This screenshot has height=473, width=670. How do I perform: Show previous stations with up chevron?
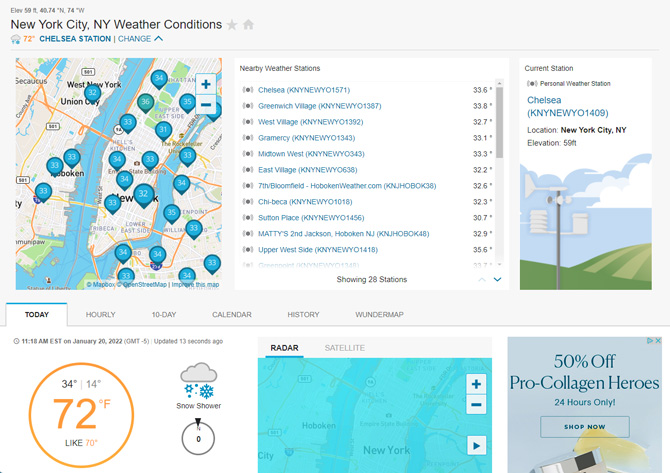(482, 279)
